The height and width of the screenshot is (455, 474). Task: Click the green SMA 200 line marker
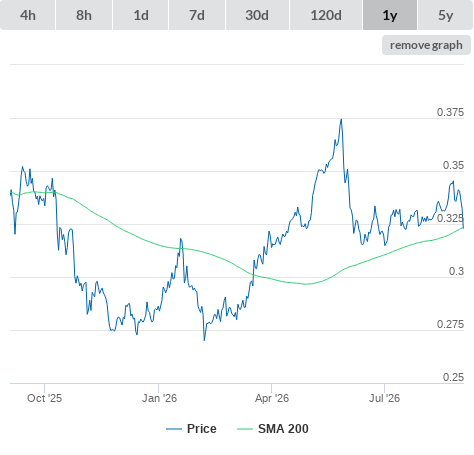point(245,429)
